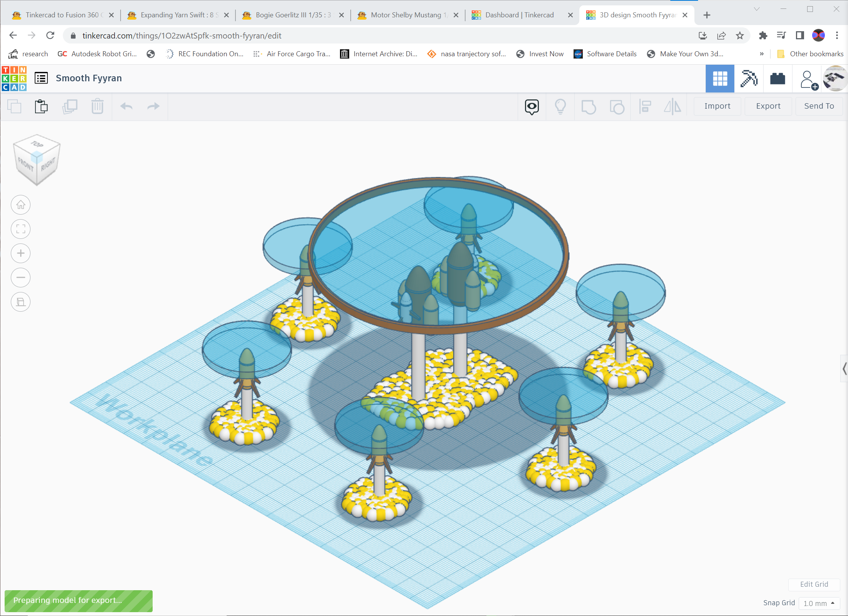Click the browser Back arrow
The width and height of the screenshot is (848, 616).
click(13, 35)
